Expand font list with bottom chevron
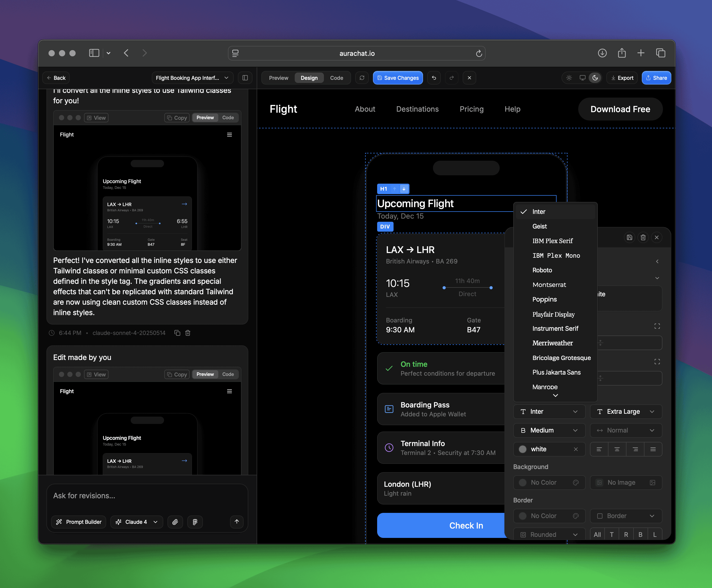 555,396
